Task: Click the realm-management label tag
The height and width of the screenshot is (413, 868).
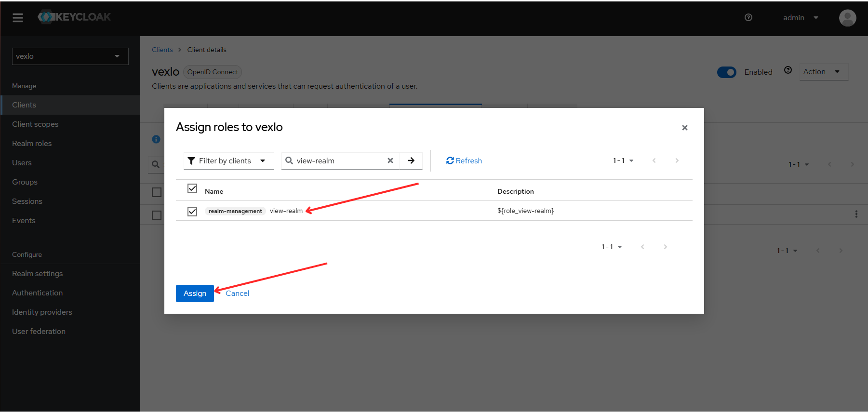Action: tap(235, 211)
